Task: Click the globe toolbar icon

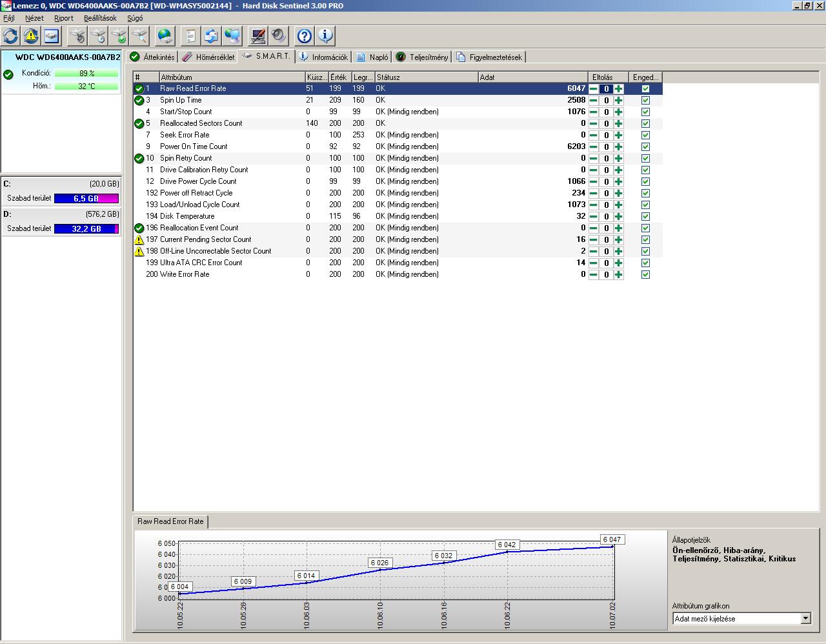Action: click(166, 35)
